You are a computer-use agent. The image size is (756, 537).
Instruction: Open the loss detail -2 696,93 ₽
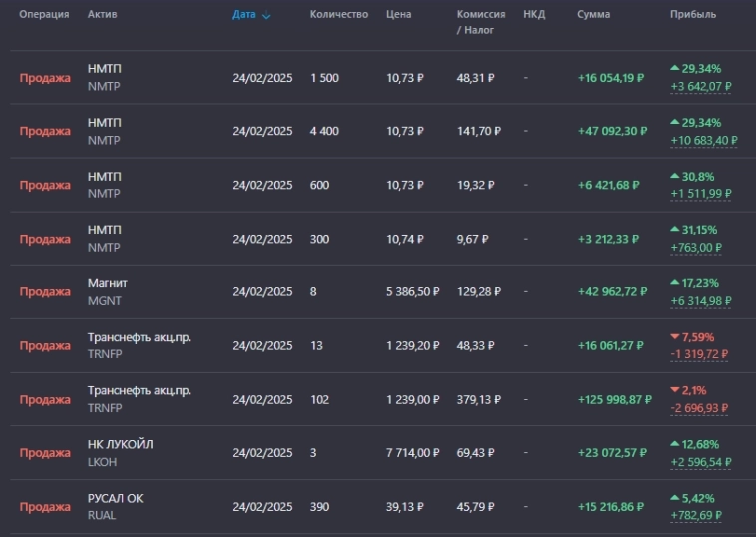(x=699, y=408)
